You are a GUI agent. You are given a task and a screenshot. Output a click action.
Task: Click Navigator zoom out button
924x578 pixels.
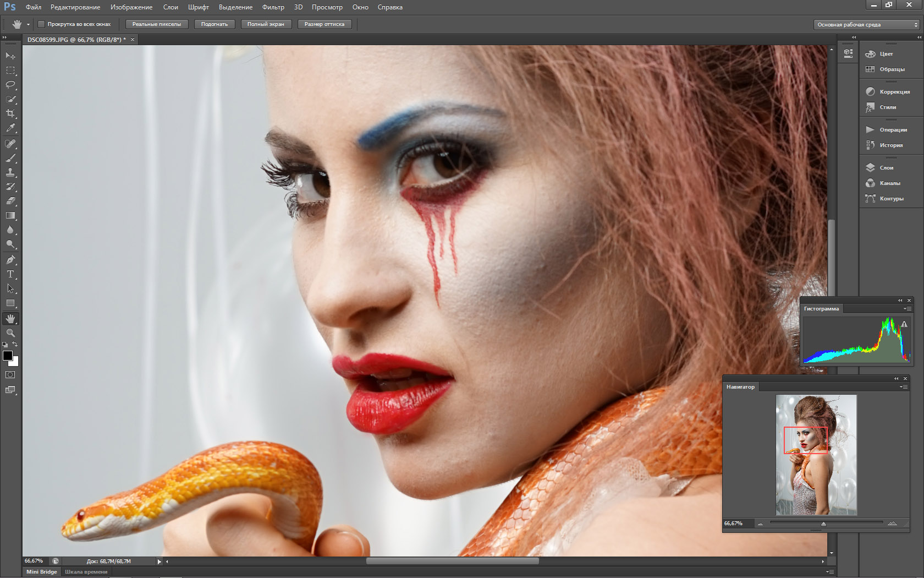click(x=760, y=524)
